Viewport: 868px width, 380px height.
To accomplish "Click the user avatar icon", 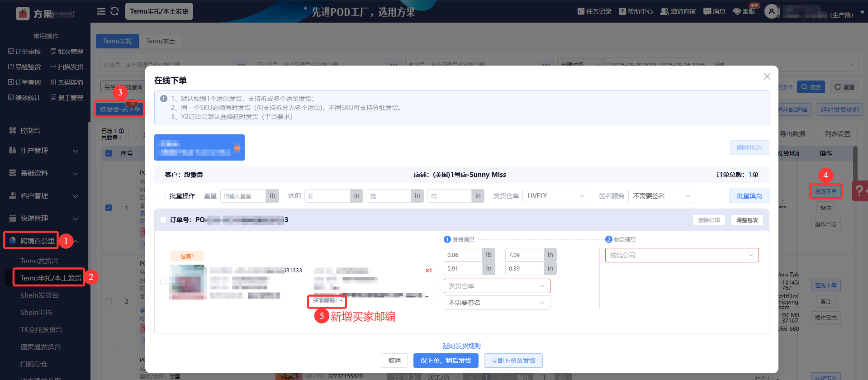I will click(x=771, y=11).
